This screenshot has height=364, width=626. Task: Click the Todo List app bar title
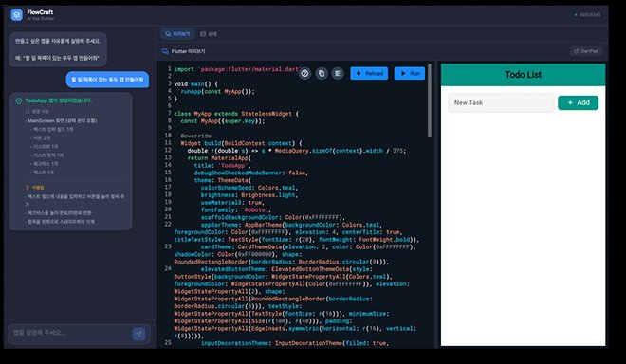pyautogui.click(x=523, y=75)
